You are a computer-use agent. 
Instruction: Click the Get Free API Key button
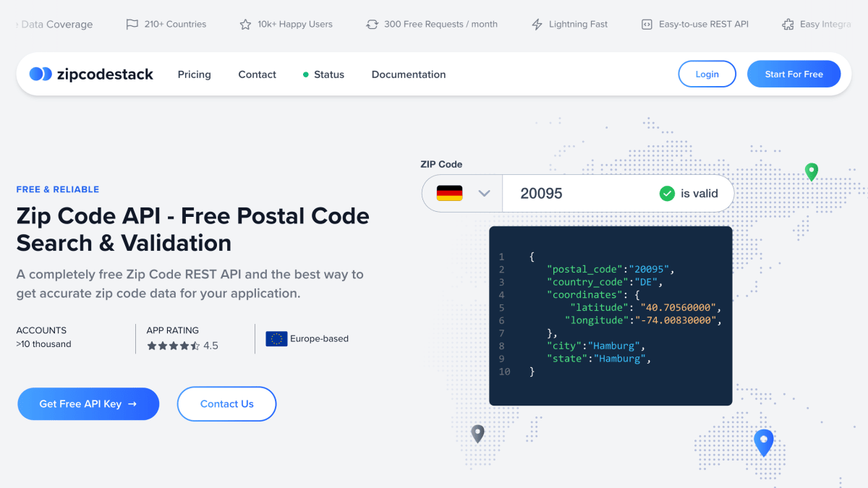[88, 404]
